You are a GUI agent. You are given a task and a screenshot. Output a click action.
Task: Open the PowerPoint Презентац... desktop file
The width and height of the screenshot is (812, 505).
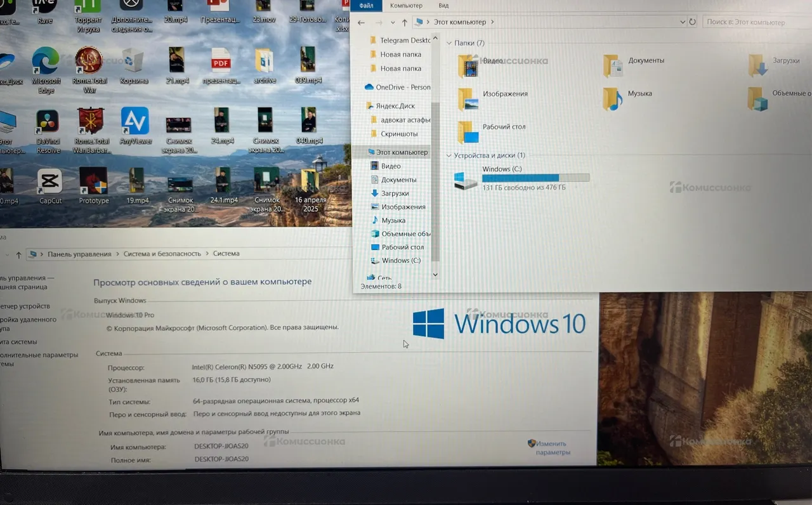[219, 11]
